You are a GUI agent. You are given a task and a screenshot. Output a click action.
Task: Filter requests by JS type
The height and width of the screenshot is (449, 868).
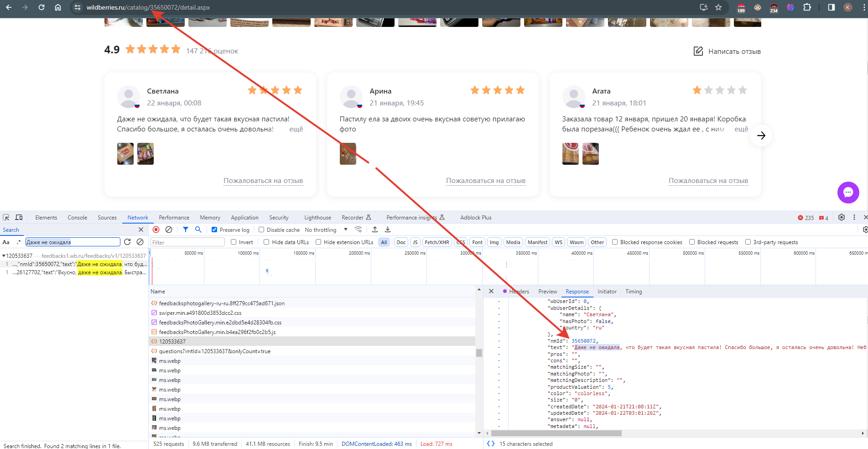click(x=415, y=242)
